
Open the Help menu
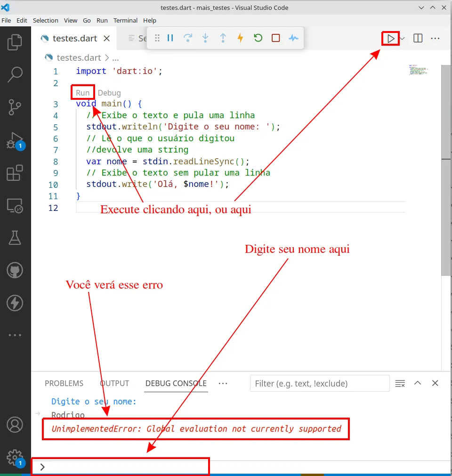(150, 20)
